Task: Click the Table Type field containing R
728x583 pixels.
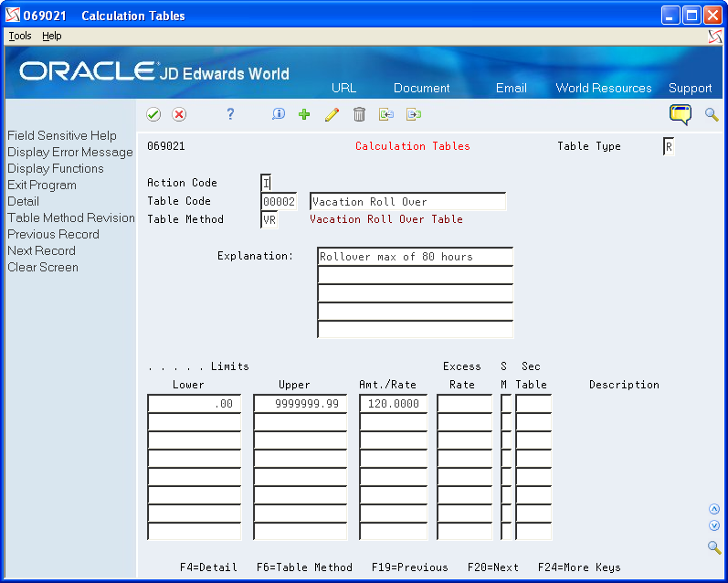Action: tap(669, 147)
